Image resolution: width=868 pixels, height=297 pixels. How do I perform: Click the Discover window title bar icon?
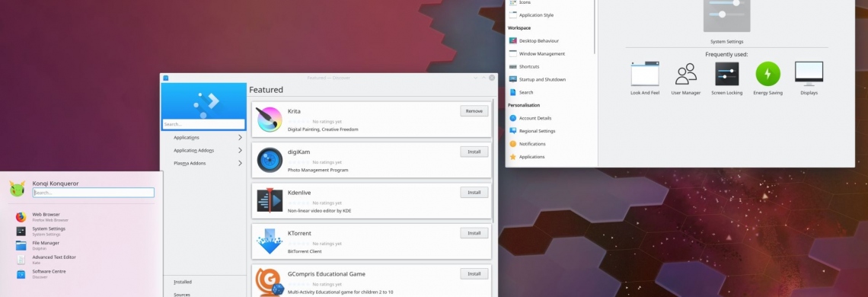(x=165, y=78)
